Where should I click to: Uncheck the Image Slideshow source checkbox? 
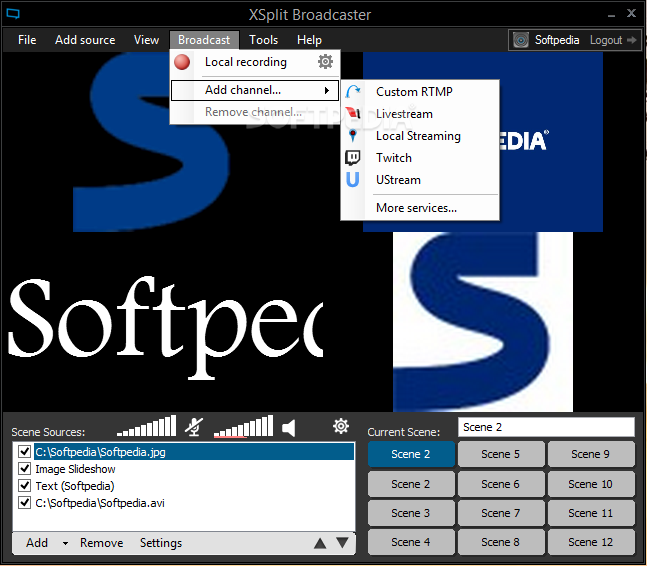pos(24,469)
